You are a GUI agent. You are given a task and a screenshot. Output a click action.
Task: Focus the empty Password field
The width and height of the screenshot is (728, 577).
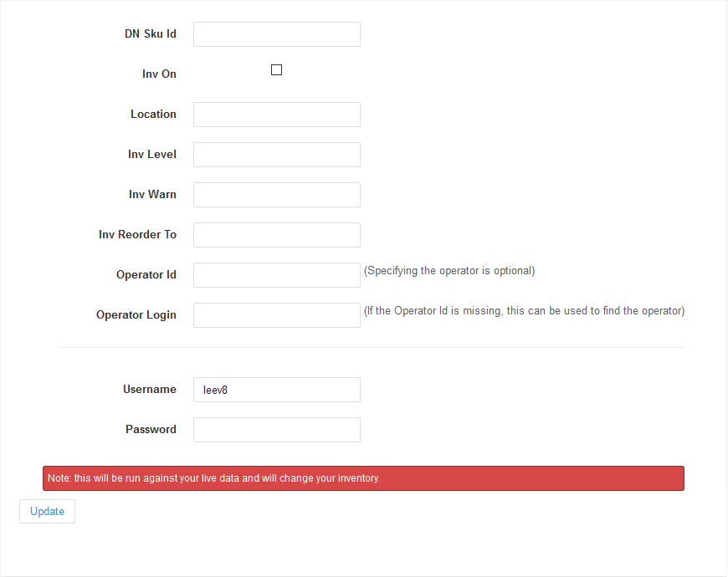coord(276,429)
